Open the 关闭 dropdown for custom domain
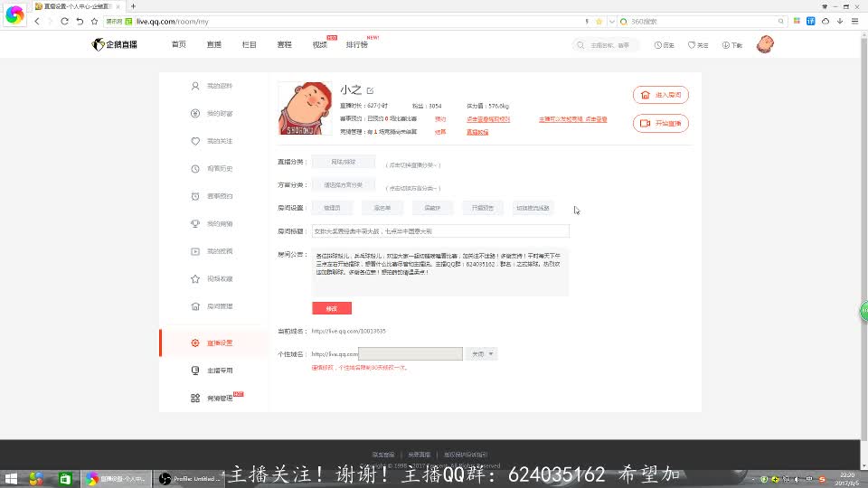This screenshot has width=868, height=488. 483,354
